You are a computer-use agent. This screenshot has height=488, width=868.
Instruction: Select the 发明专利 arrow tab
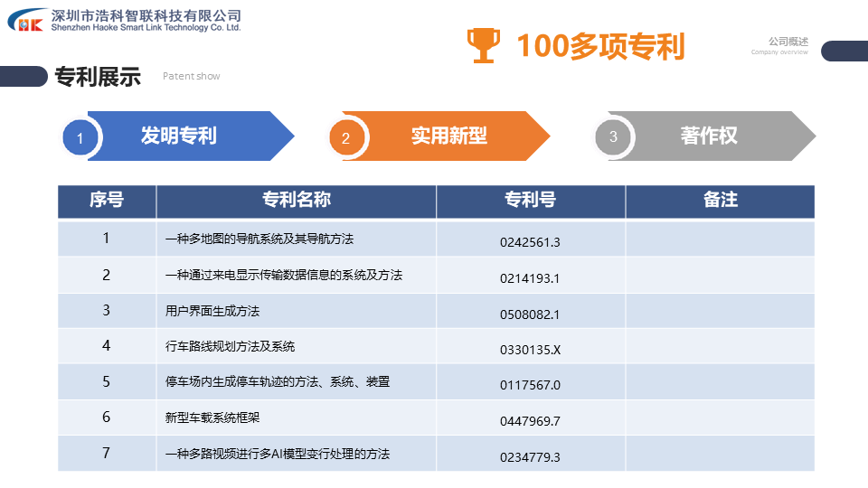190,136
